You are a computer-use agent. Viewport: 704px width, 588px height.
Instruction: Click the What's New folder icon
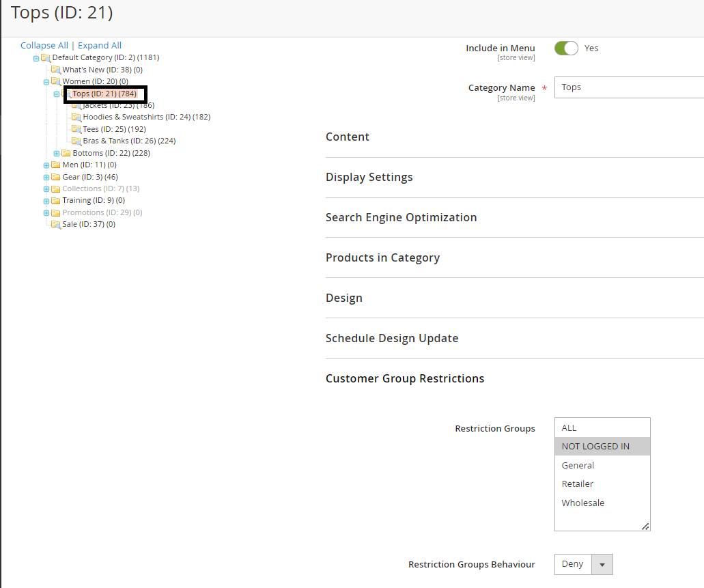(x=56, y=70)
